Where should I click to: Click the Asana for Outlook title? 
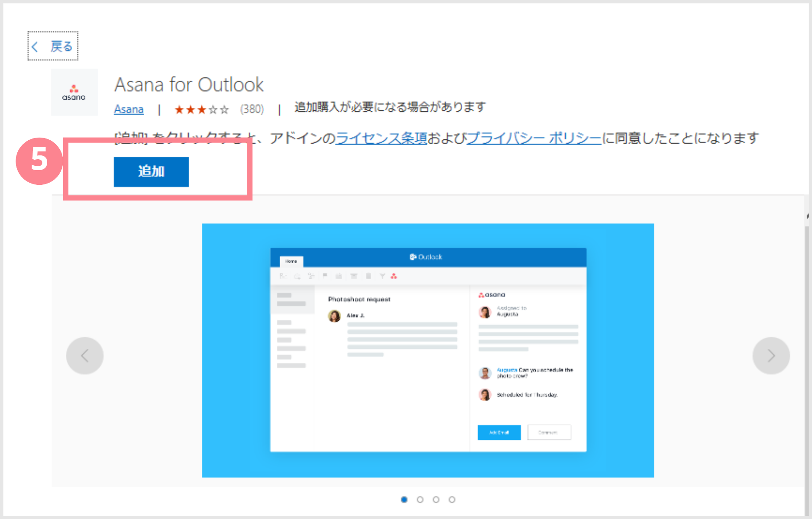pyautogui.click(x=189, y=84)
